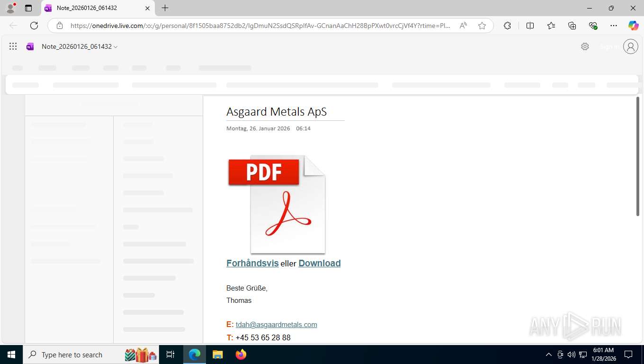Open OneNote settings gear
Screen dimensions: 644x364
tap(585, 46)
